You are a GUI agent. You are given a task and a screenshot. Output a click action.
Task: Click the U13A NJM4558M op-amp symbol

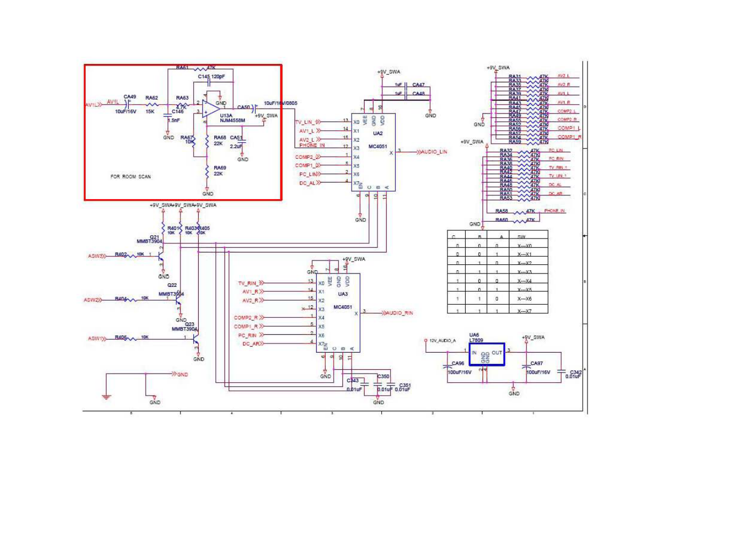210,108
